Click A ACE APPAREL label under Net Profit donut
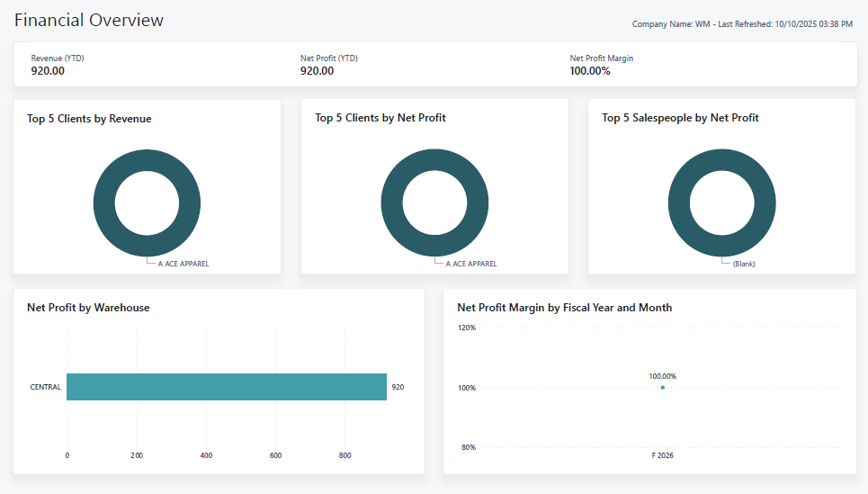Image resolution: width=868 pixels, height=494 pixels. pos(470,264)
